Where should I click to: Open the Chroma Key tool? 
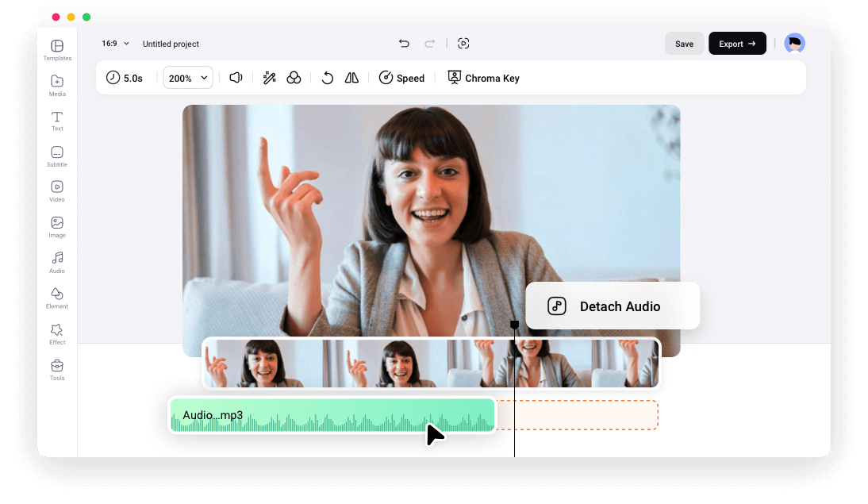coord(483,78)
